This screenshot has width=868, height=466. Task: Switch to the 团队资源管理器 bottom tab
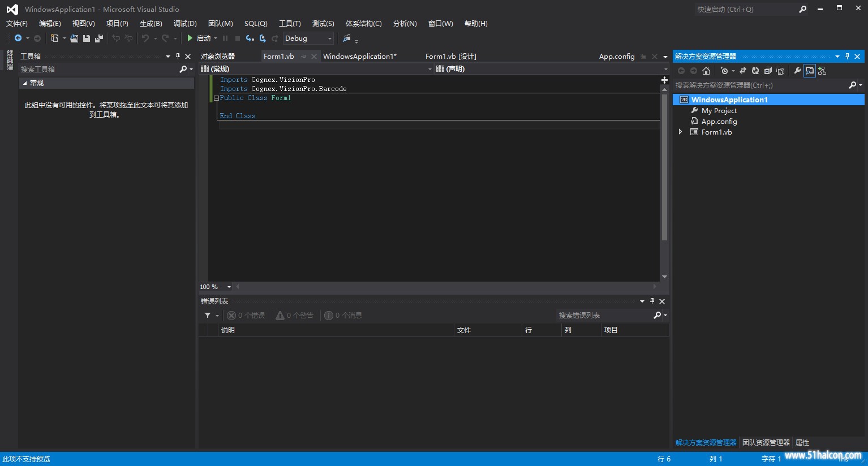pos(766,443)
